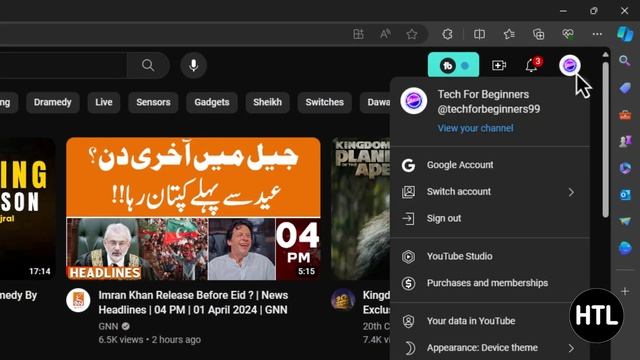Open the sidebar Outlook icon
Image resolution: width=640 pixels, height=360 pixels.
[x=624, y=195]
